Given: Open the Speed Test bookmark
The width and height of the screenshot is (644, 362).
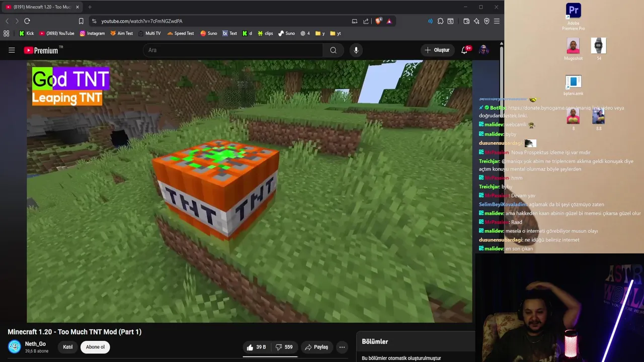Looking at the screenshot, I should point(181,34).
